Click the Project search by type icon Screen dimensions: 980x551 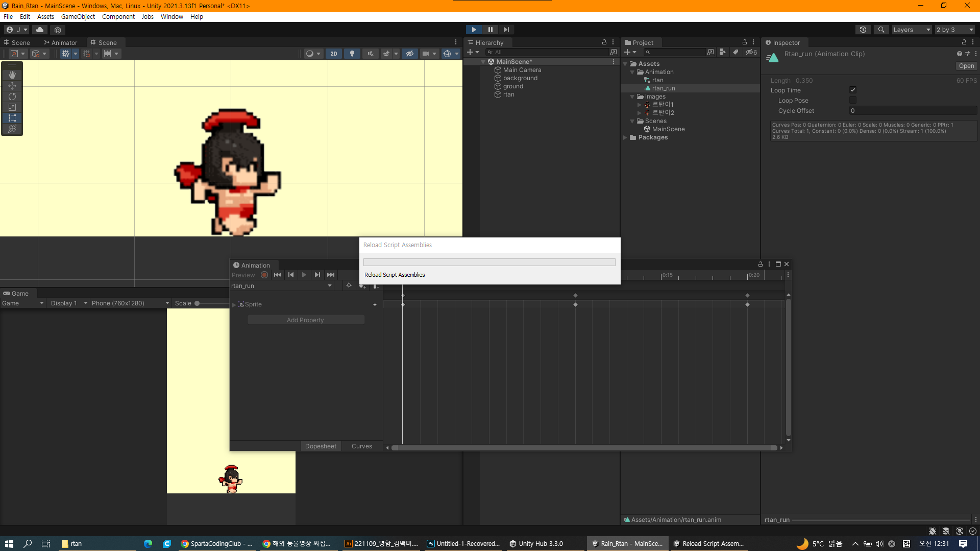tap(722, 52)
